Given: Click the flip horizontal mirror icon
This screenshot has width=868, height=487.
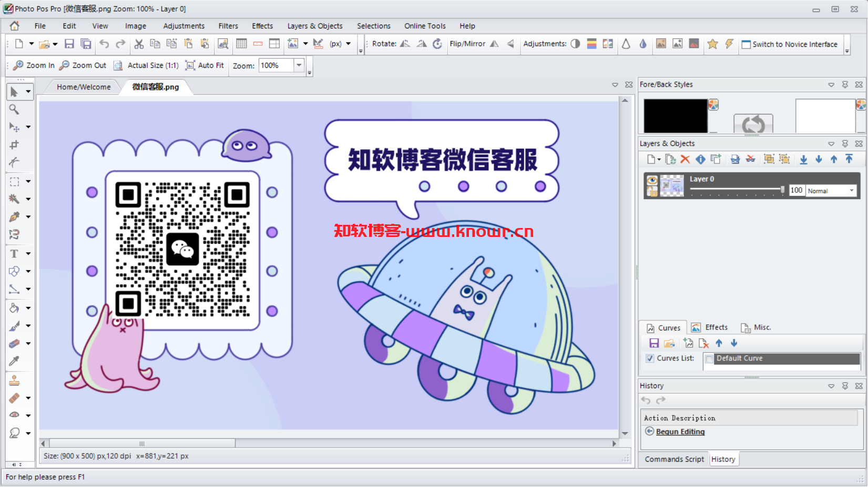Looking at the screenshot, I should pos(494,44).
